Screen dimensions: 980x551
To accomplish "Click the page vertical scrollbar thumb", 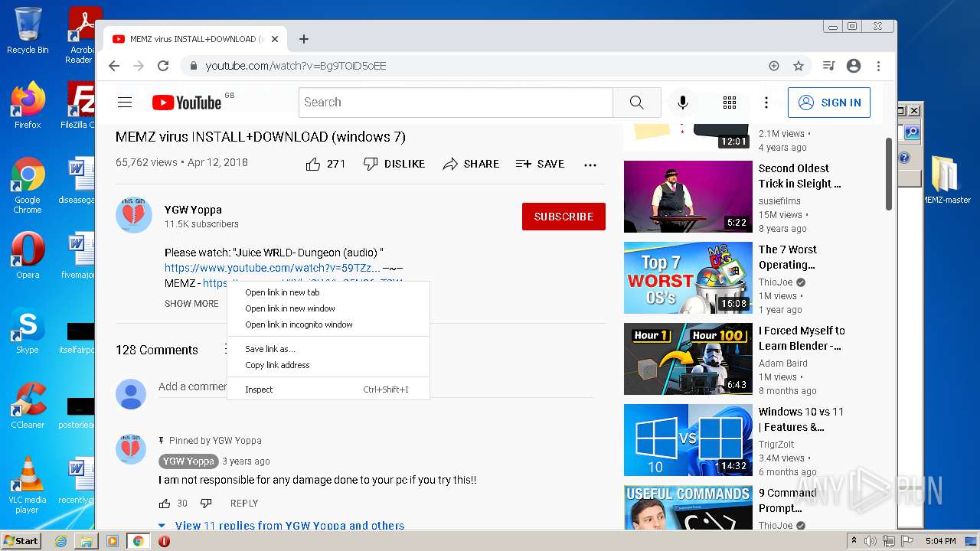I will (889, 174).
